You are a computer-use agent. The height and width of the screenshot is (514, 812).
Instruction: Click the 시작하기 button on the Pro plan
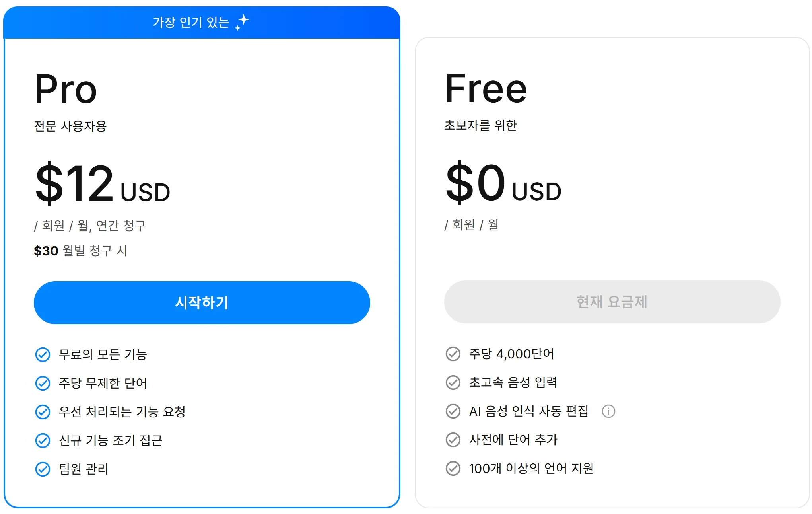tap(202, 303)
